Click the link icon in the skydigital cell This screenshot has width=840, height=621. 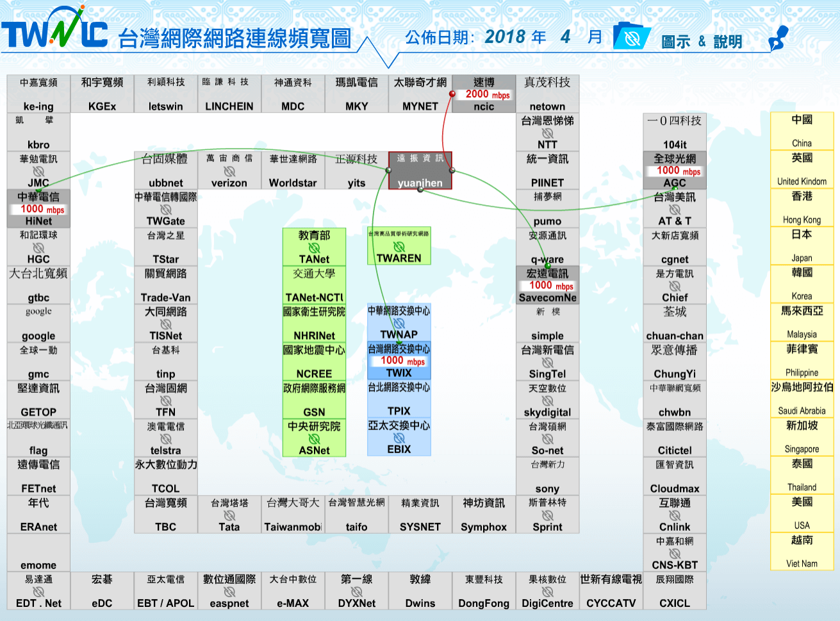pos(547,401)
